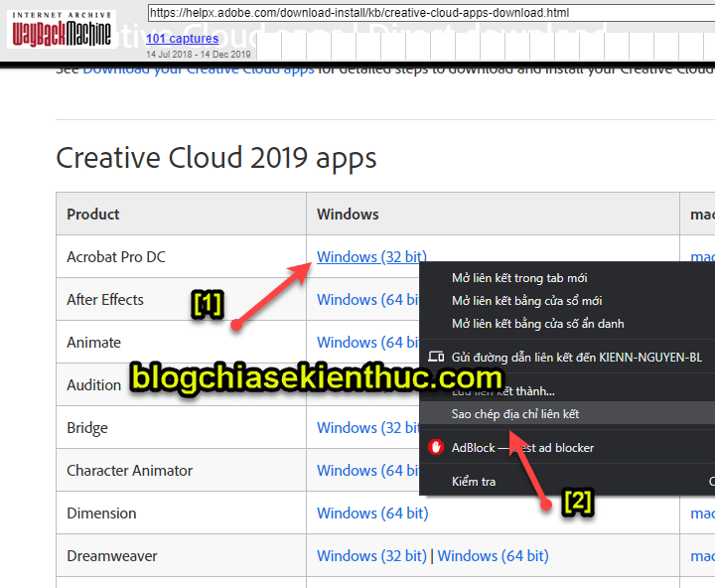
Task: Open the 101 captures link
Action: tap(182, 39)
